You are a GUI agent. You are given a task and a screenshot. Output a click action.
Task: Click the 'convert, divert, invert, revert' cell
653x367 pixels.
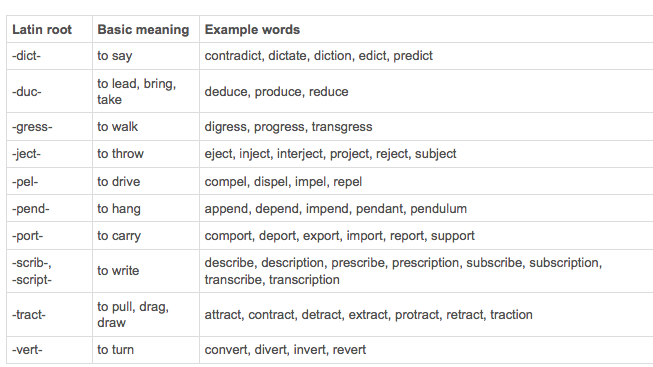426,350
